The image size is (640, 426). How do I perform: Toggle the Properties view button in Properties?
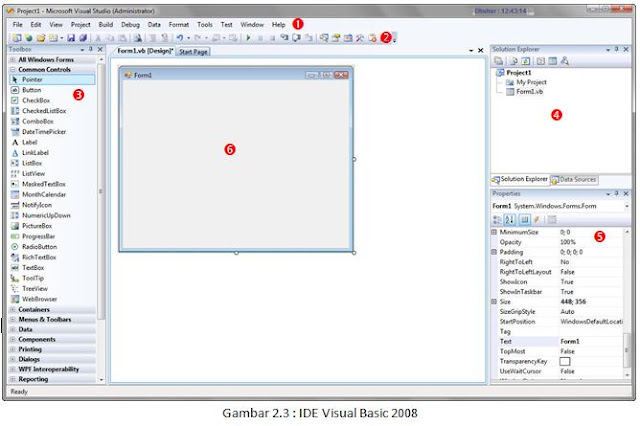524,220
